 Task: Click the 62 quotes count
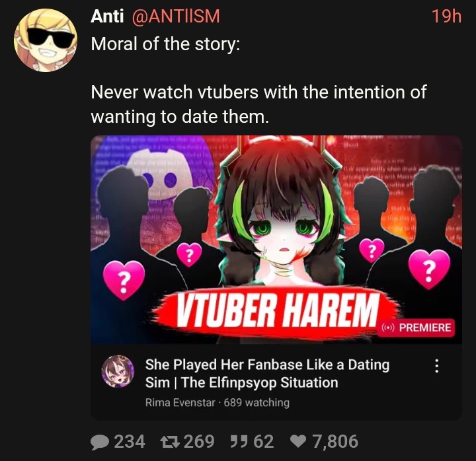pyautogui.click(x=264, y=442)
